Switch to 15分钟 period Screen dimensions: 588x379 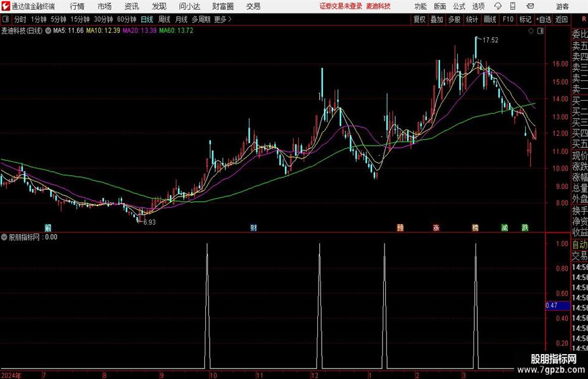(80, 19)
